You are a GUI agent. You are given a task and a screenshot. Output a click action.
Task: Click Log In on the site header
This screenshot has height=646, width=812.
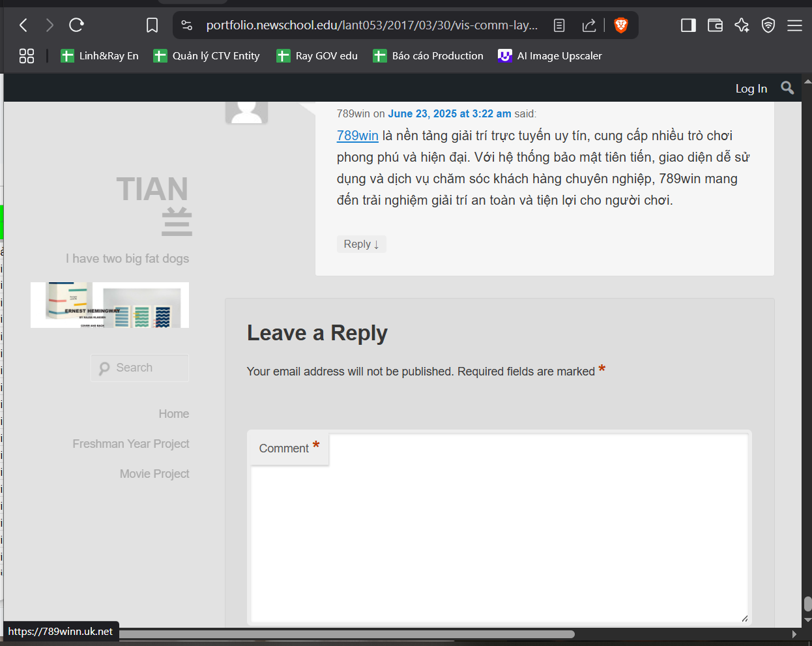pos(751,89)
